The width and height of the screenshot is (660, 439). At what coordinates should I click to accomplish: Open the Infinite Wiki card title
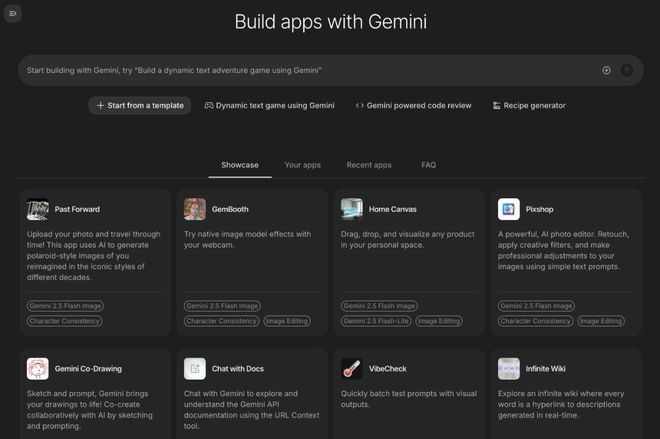point(545,369)
